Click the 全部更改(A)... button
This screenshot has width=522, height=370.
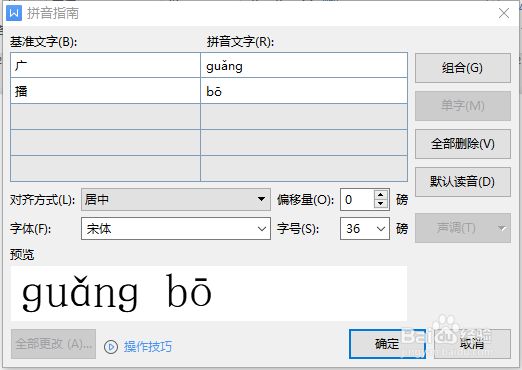pos(53,344)
